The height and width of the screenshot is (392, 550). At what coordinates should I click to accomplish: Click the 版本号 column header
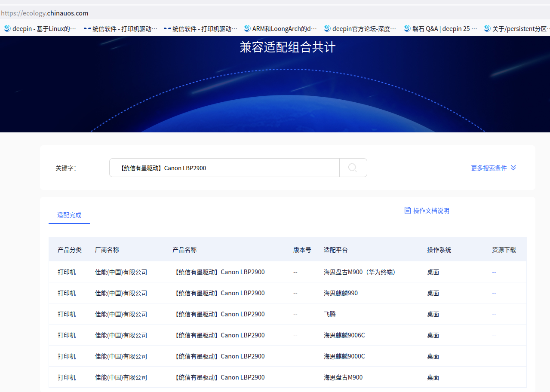pos(302,250)
